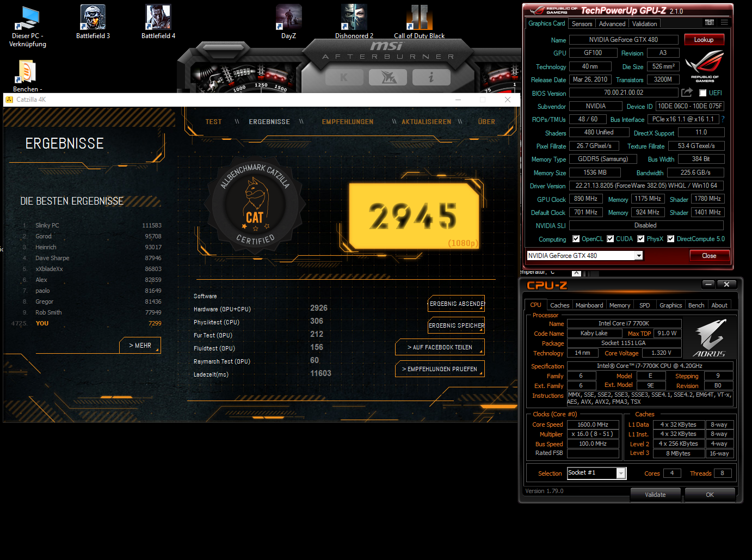Screen dimensions: 752x560
Task: Open the Mainboard tab in CPU-Z
Action: point(589,305)
